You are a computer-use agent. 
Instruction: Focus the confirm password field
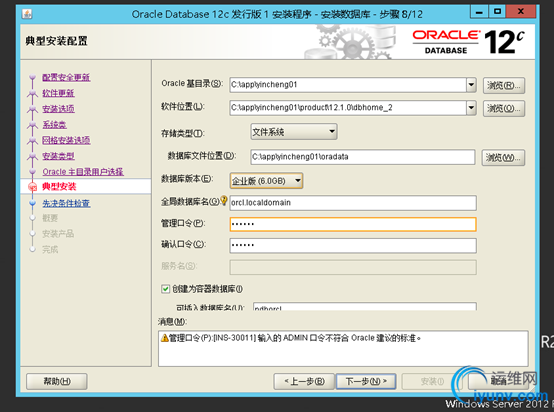(353, 246)
